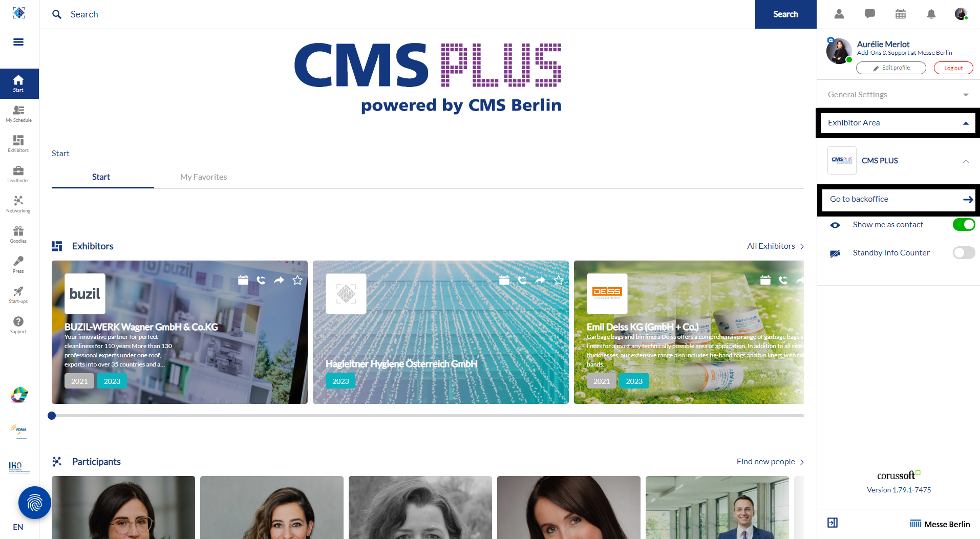
Task: Collapse the Exhibitor Area section
Action: coord(899,123)
